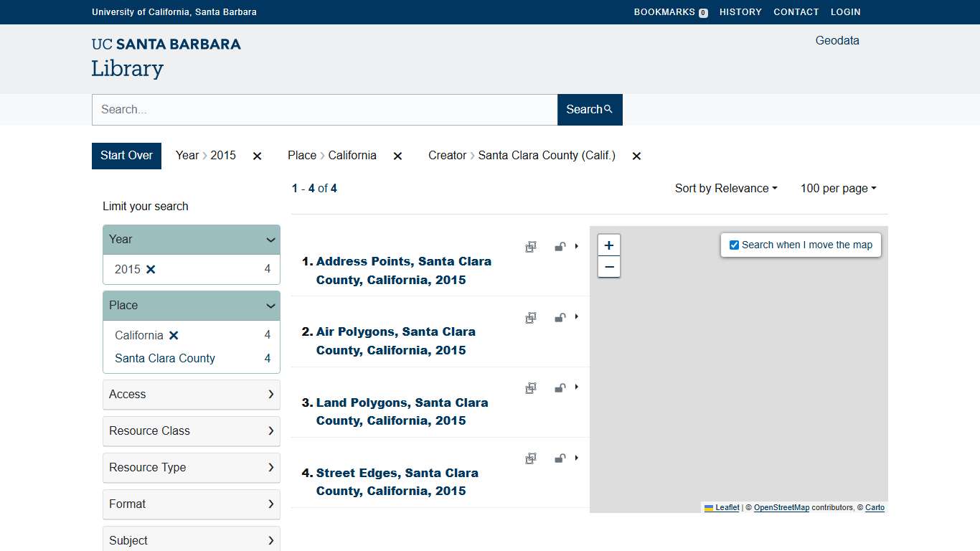
Task: Go to the History page
Action: coord(740,12)
